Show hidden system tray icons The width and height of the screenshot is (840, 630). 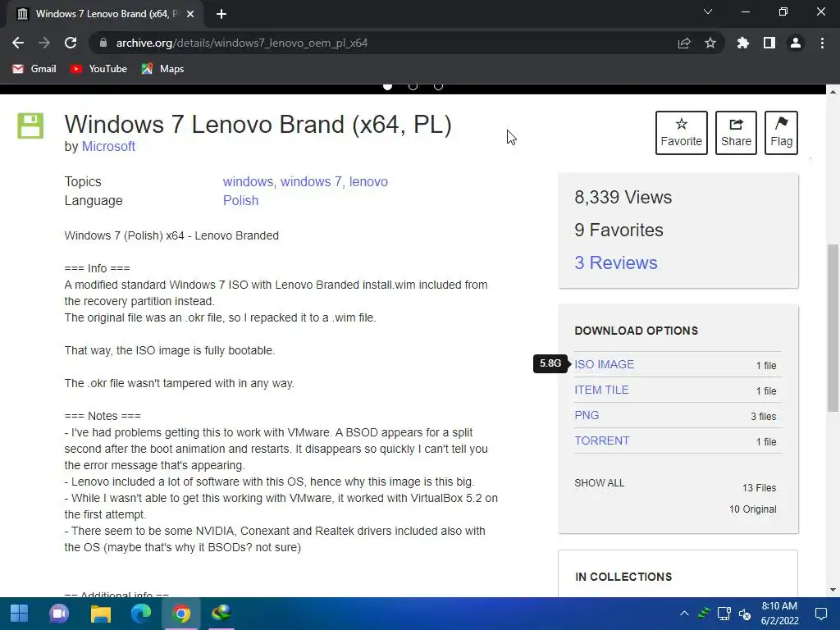point(684,614)
